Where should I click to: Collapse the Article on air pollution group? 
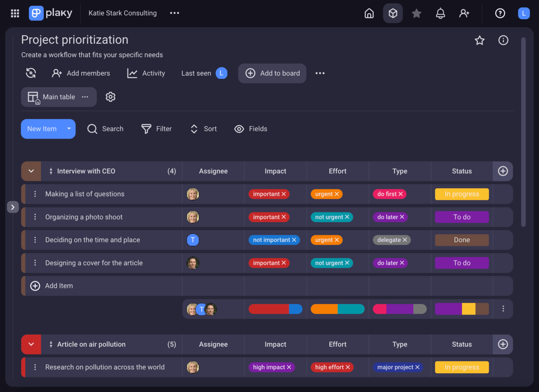[x=31, y=344]
